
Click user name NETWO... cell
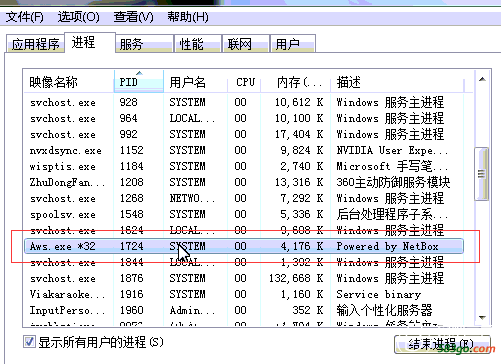192,198
